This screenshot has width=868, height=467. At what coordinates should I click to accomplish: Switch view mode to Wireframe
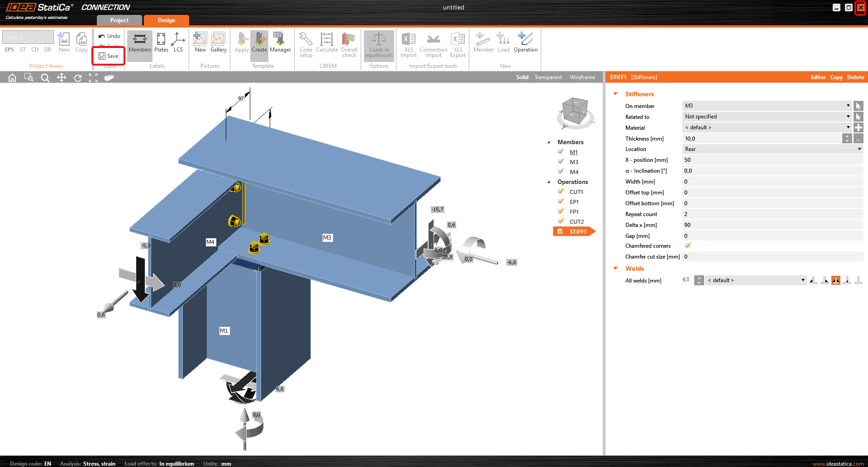pyautogui.click(x=582, y=77)
